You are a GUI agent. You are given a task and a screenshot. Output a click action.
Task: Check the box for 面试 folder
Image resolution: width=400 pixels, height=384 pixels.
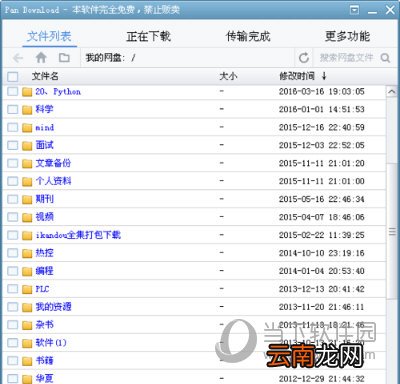13,145
